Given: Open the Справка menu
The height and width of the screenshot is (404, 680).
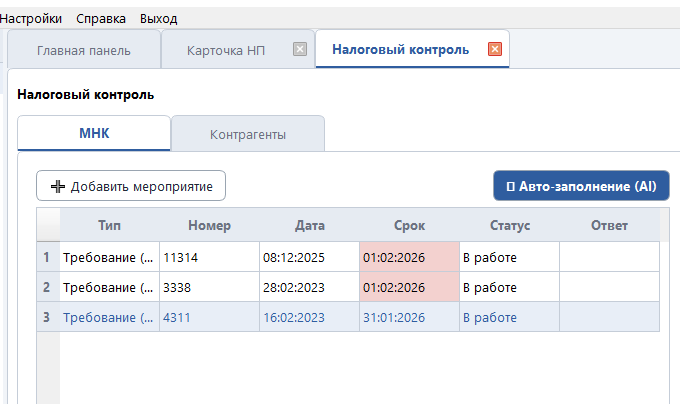Looking at the screenshot, I should pyautogui.click(x=101, y=18).
